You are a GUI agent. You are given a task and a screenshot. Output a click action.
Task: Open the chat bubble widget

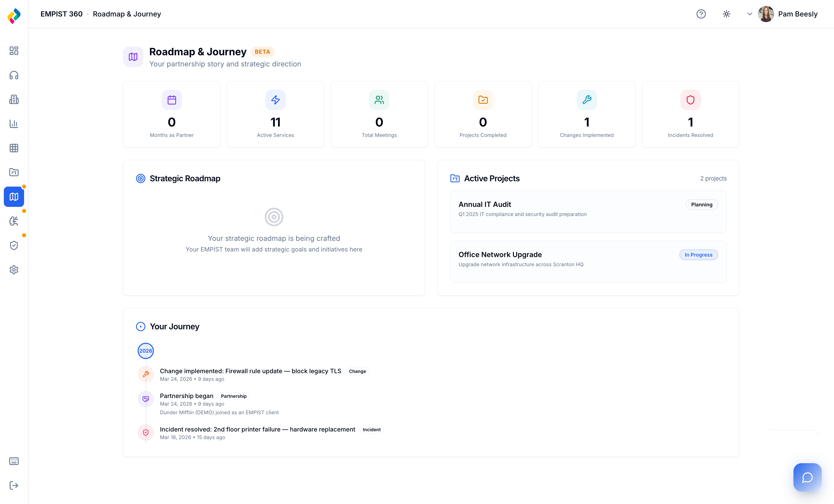(807, 477)
